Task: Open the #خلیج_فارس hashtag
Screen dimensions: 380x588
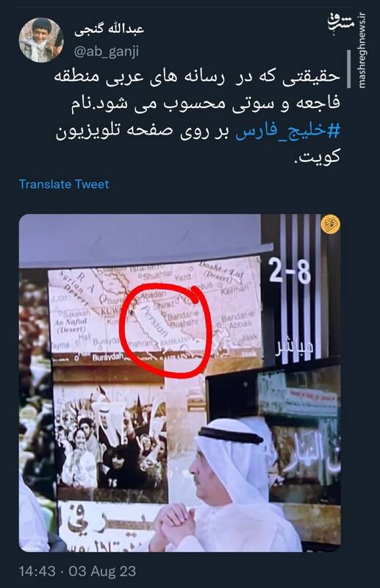Action: click(287, 132)
